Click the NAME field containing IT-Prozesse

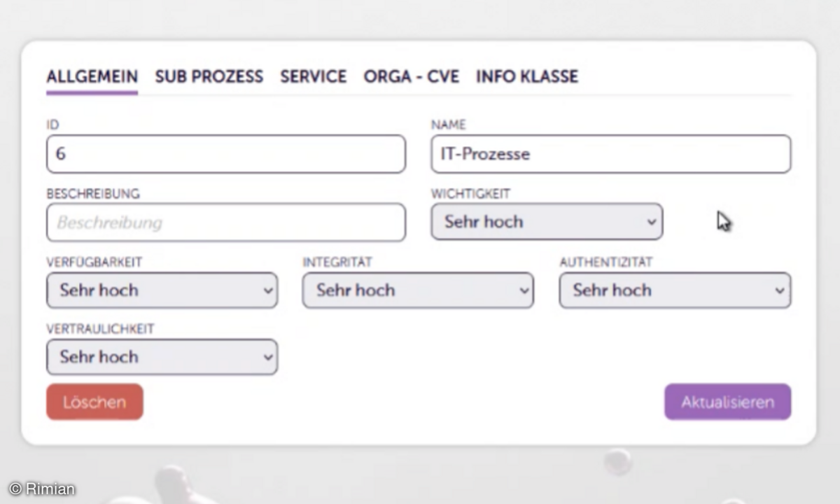pos(610,154)
